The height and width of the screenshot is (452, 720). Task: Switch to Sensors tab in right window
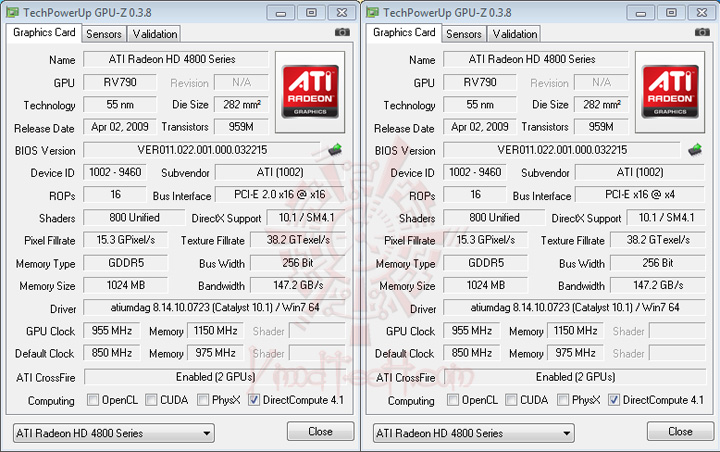(x=464, y=34)
